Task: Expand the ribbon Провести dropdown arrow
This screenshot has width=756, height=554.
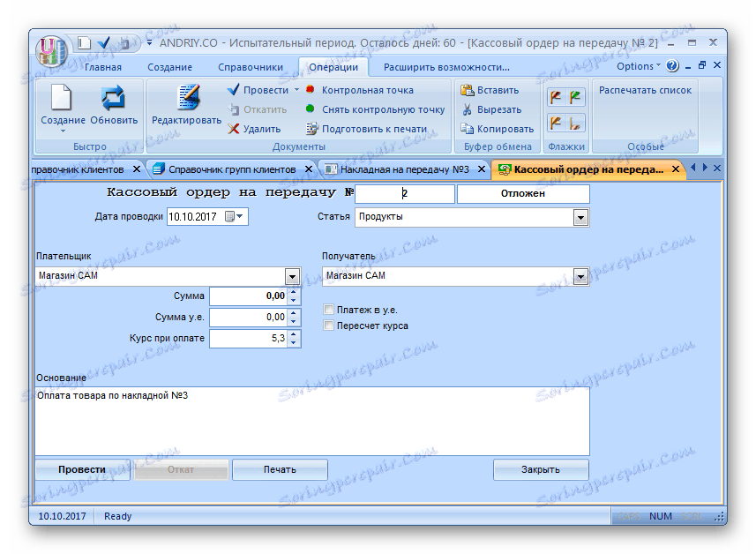Action: 296,90
